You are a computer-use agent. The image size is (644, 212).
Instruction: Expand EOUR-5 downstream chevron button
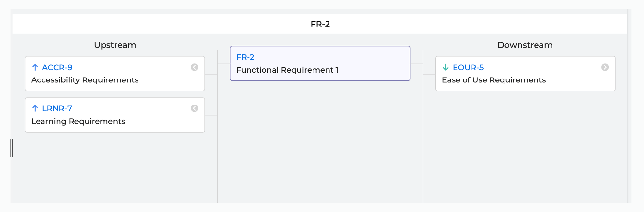point(605,67)
